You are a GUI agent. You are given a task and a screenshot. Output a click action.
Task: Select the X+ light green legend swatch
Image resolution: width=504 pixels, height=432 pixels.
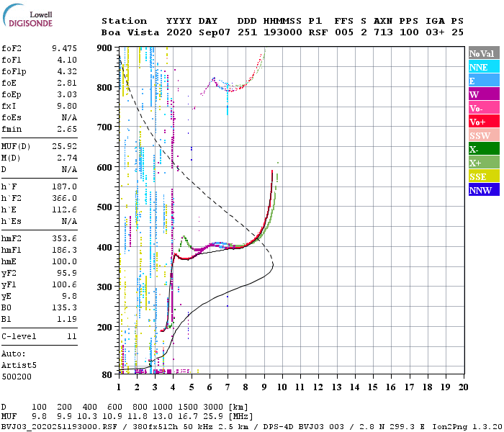click(484, 163)
